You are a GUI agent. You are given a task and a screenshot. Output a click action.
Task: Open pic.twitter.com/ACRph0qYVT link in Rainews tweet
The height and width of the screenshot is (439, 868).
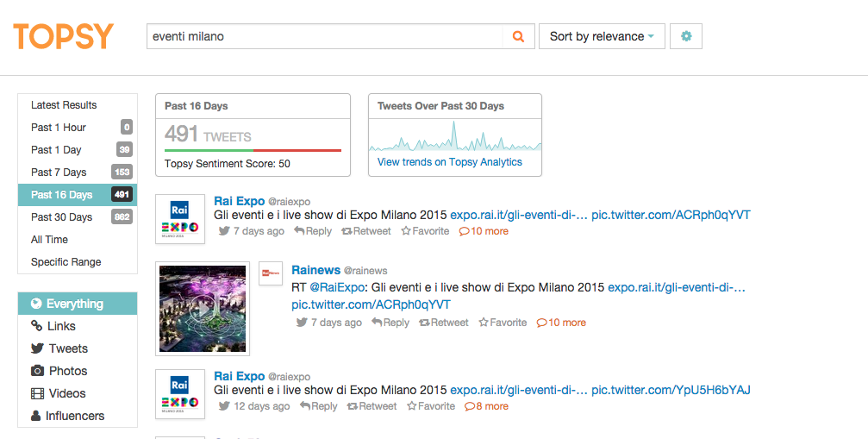click(371, 304)
